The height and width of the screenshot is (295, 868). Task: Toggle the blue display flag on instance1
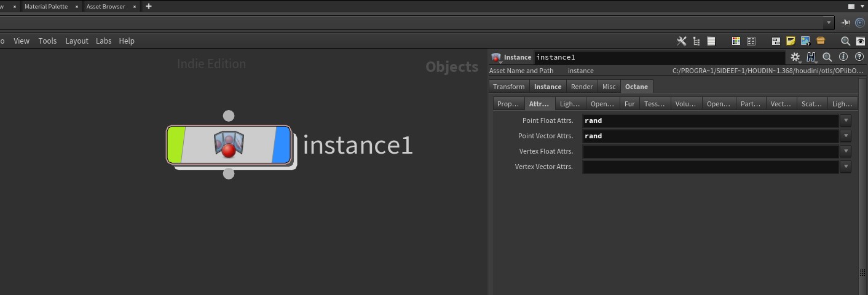point(282,145)
